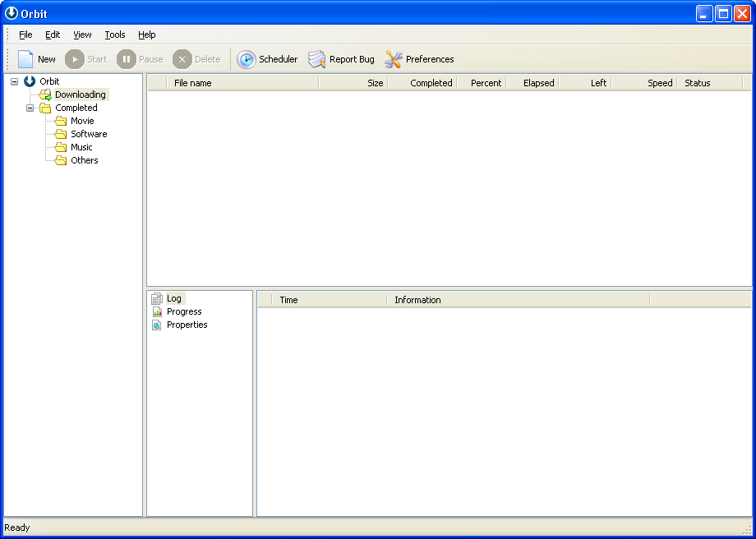
Task: Select the Software category label
Action: [x=89, y=134]
